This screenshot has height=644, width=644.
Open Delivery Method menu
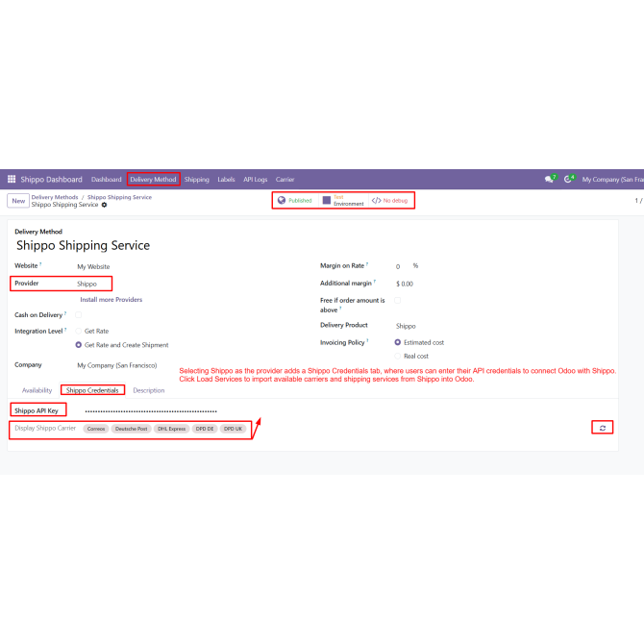(x=153, y=180)
